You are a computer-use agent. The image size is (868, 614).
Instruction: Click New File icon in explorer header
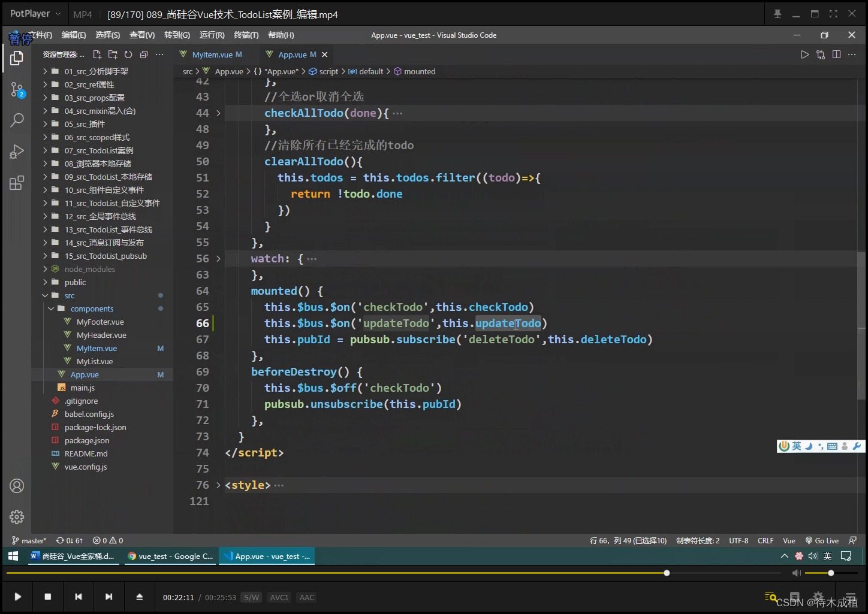tap(97, 55)
